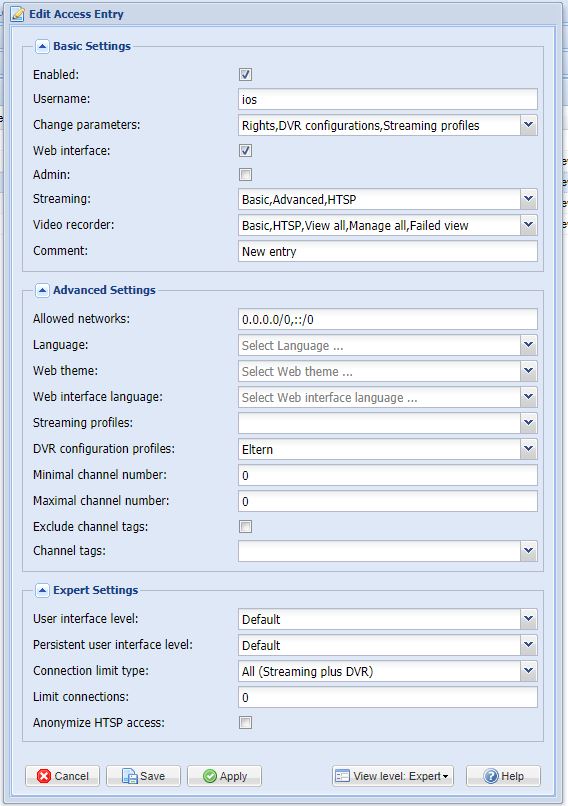Open the View level: Expert menu
The image size is (568, 806).
click(x=393, y=776)
